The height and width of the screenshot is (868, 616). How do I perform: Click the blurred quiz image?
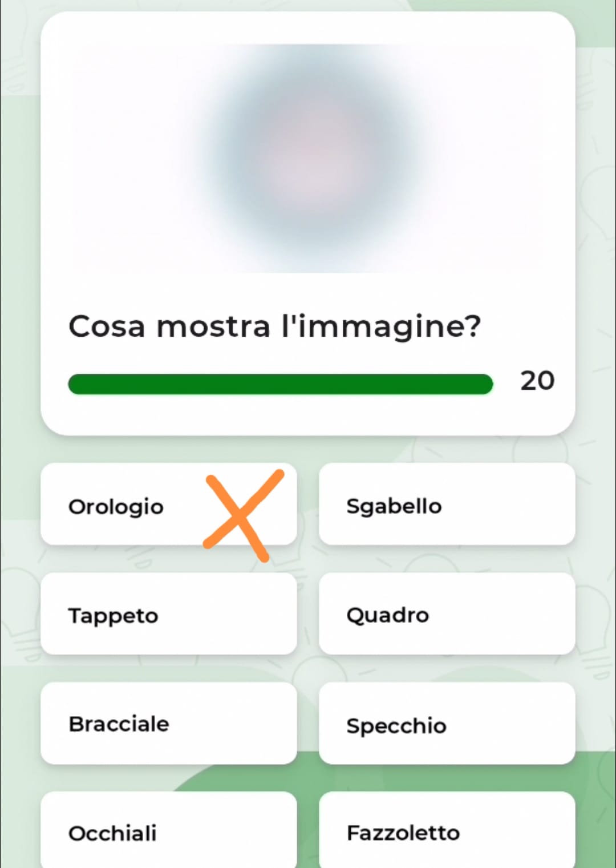coord(308,158)
